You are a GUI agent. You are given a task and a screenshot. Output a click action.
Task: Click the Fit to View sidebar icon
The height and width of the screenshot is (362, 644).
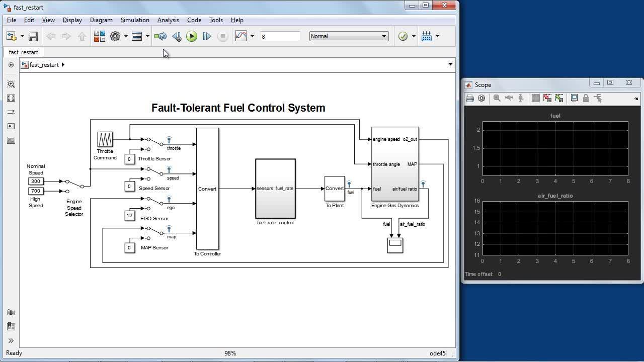pyautogui.click(x=11, y=98)
